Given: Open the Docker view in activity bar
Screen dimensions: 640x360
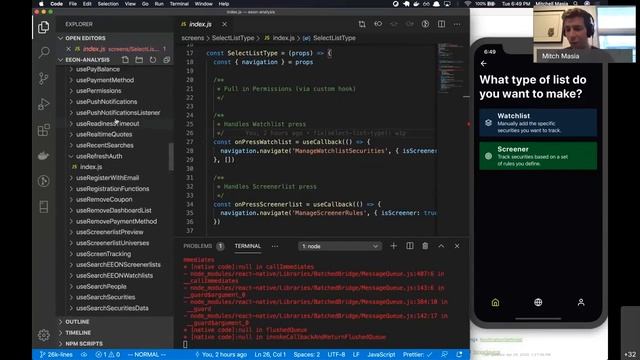Looking at the screenshot, I should click(x=44, y=156).
